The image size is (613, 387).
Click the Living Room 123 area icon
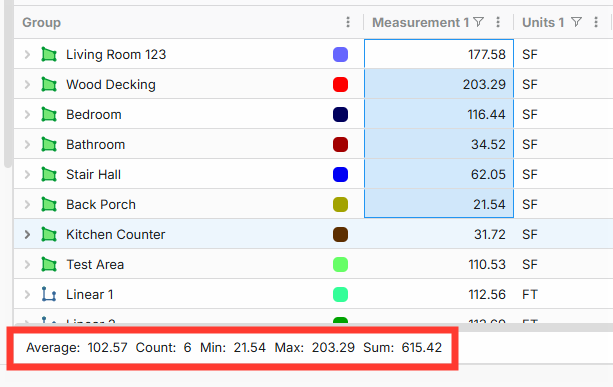pyautogui.click(x=49, y=54)
